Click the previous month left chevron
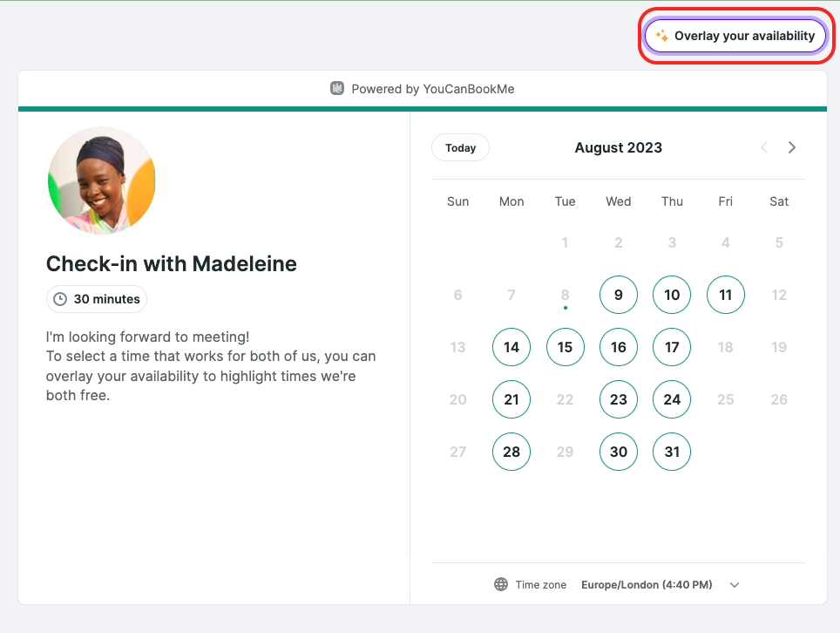The image size is (840, 633). [x=764, y=147]
